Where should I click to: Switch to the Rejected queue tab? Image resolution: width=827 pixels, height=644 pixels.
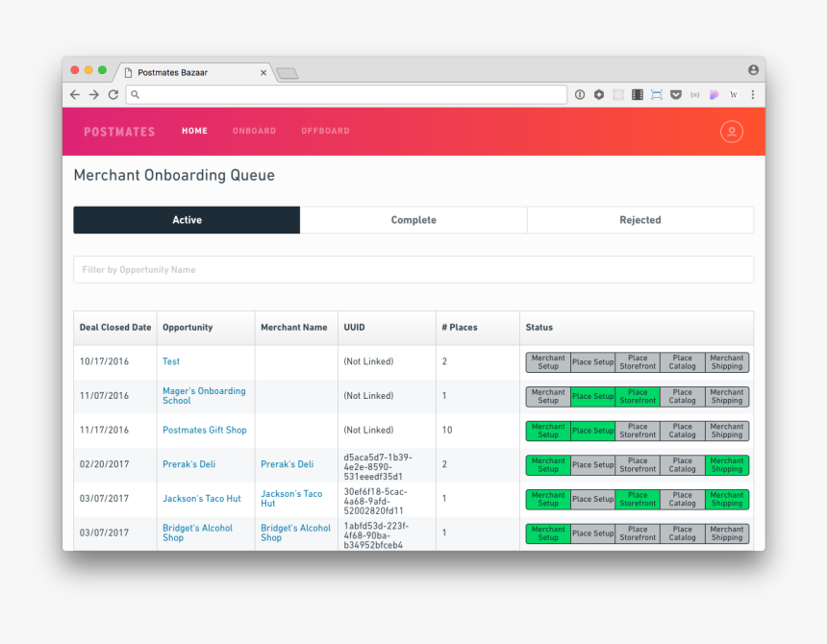(640, 220)
